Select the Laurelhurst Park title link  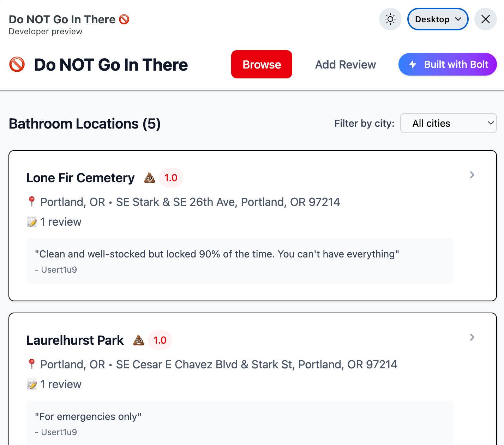(x=75, y=340)
